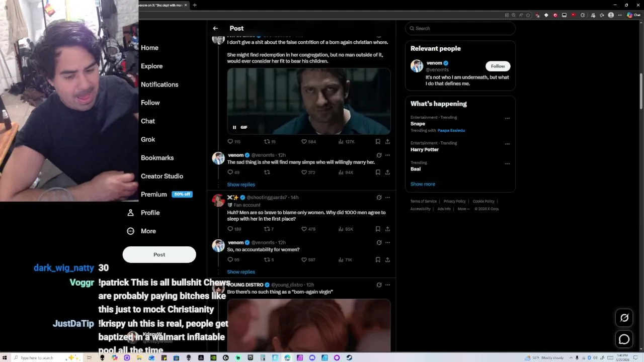This screenshot has height=362, width=644.
Task: Share the venom 'sad thing' reply
Action: (x=387, y=172)
